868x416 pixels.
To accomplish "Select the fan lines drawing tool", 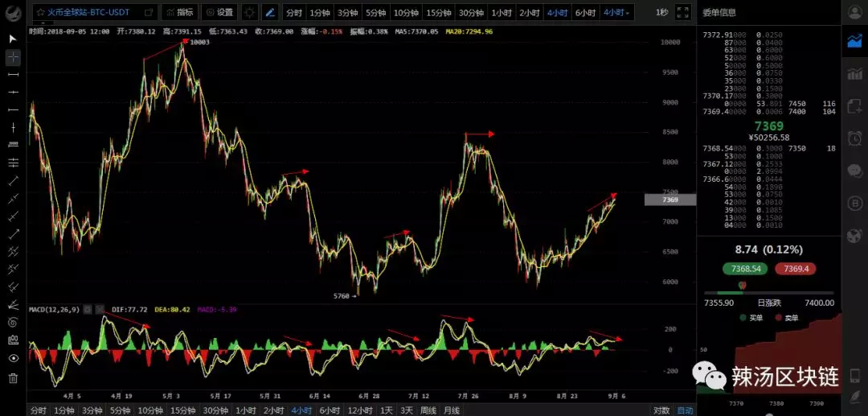I will pos(14,304).
